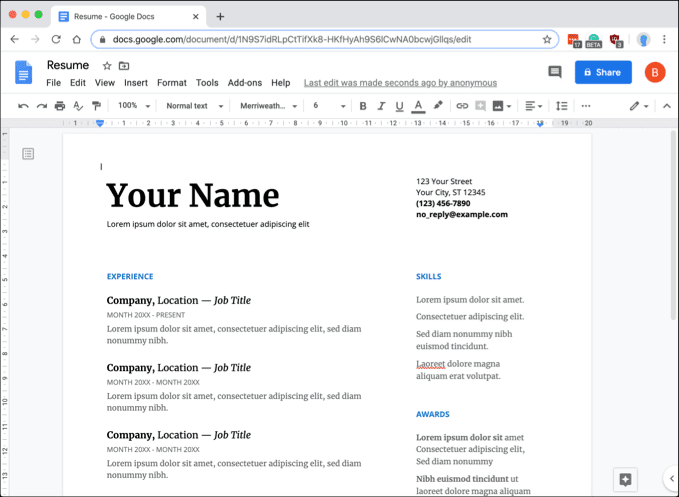Open the Chrome profile icon

pos(643,40)
